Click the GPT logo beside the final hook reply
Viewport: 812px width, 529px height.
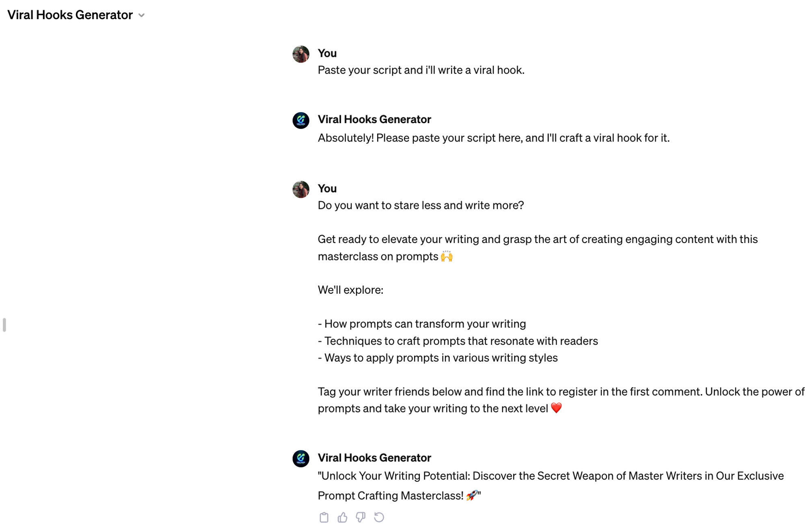click(x=301, y=459)
